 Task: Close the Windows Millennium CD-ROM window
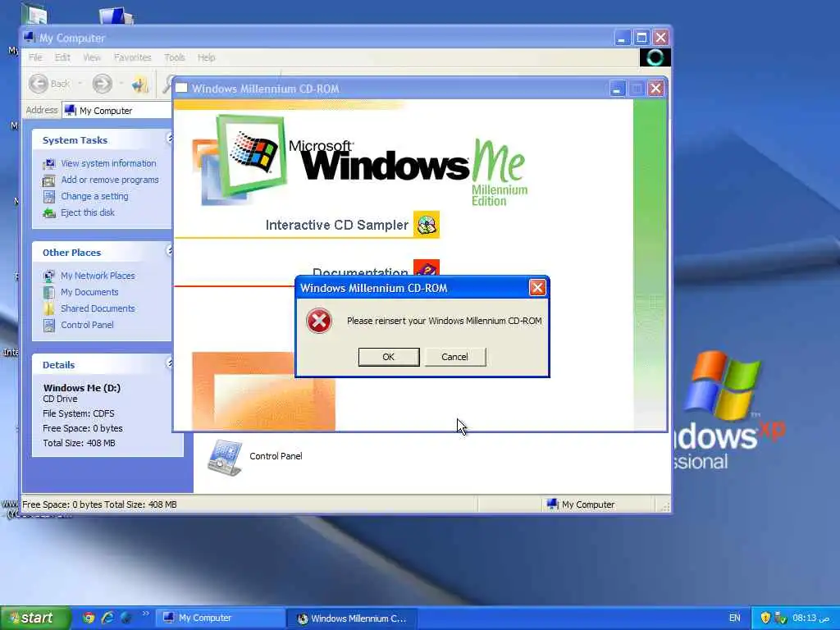[x=655, y=89]
